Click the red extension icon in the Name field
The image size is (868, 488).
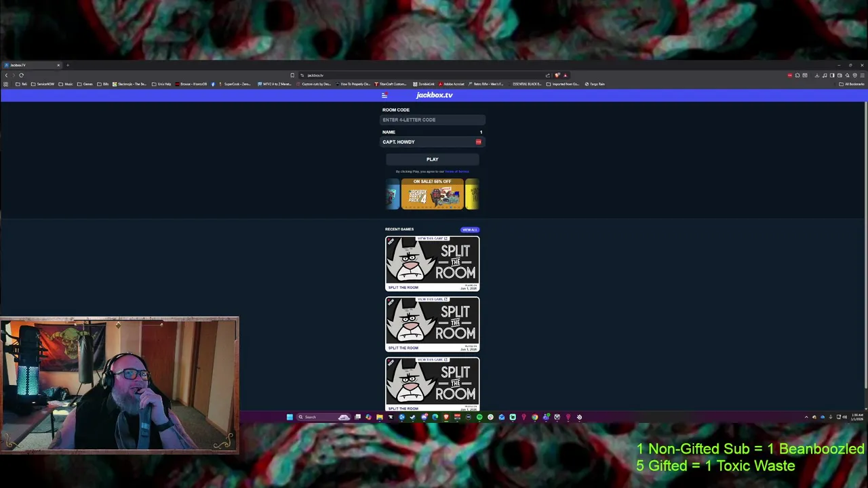pos(478,142)
